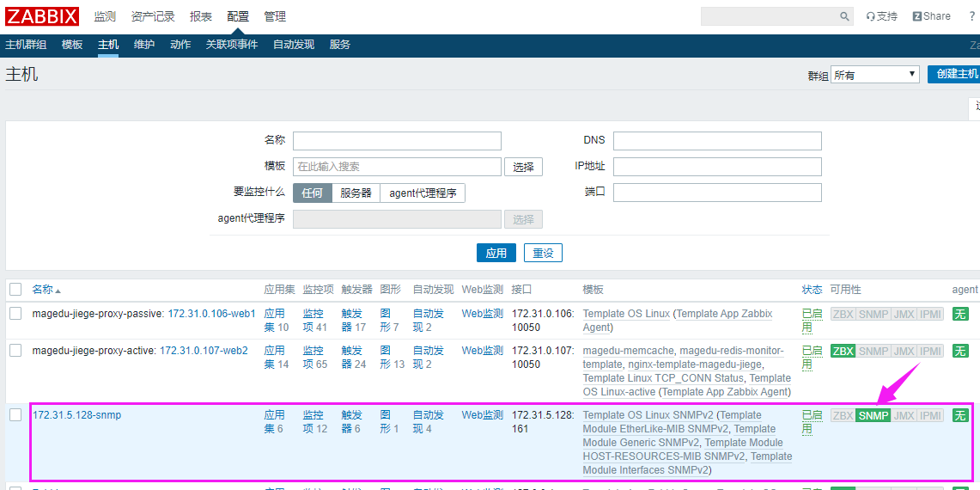Click ZBX availability badge for 172.31.0.107-web2
The width and height of the screenshot is (980, 490).
pos(843,351)
